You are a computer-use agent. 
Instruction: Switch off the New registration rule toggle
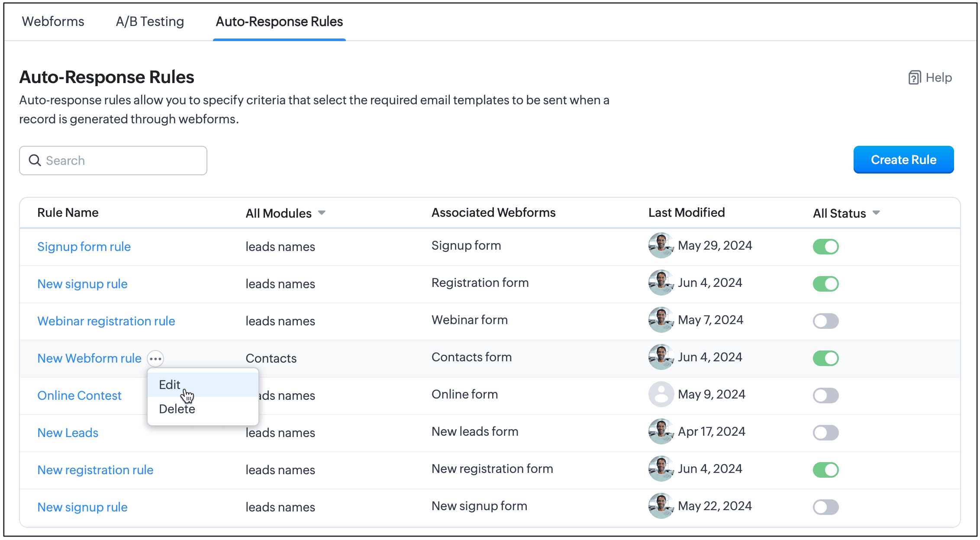coord(825,470)
